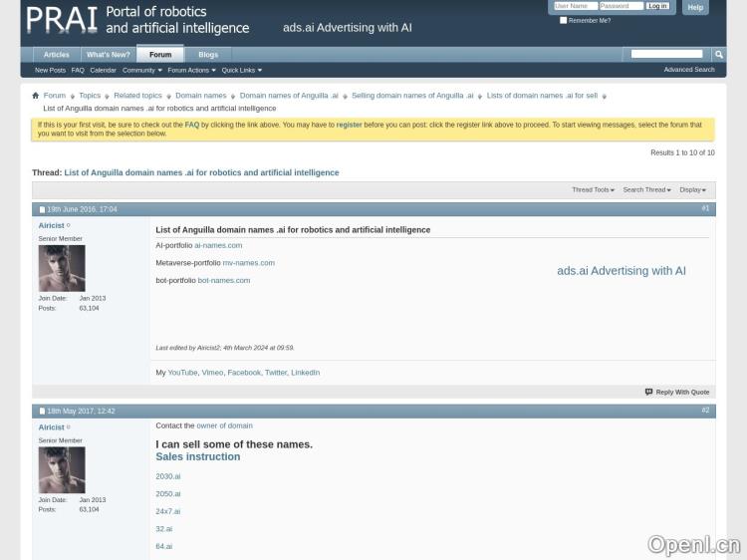Open the Sales instruction link

(197, 457)
